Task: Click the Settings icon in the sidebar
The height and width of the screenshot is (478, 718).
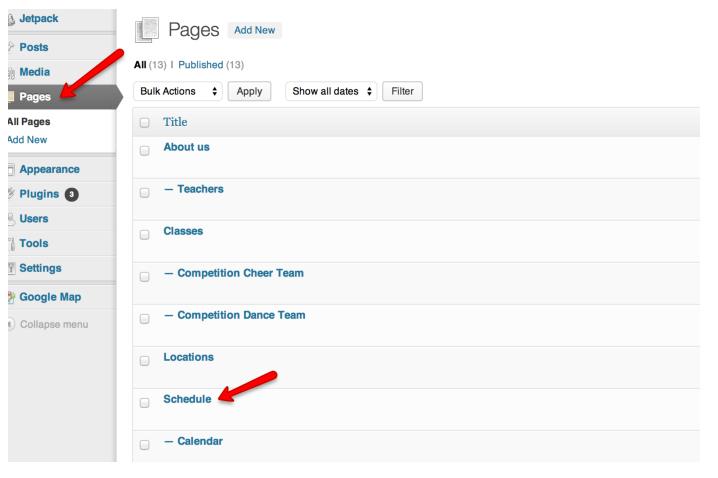Action: pos(11,268)
